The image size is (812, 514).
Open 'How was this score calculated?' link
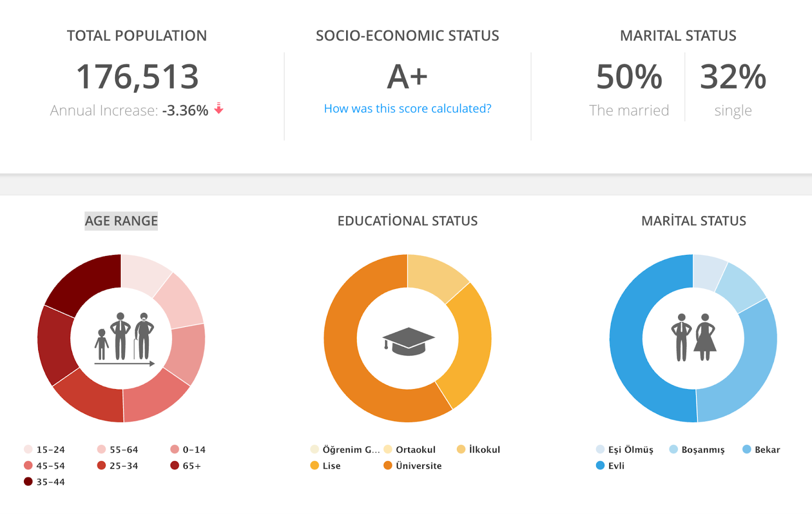click(408, 109)
